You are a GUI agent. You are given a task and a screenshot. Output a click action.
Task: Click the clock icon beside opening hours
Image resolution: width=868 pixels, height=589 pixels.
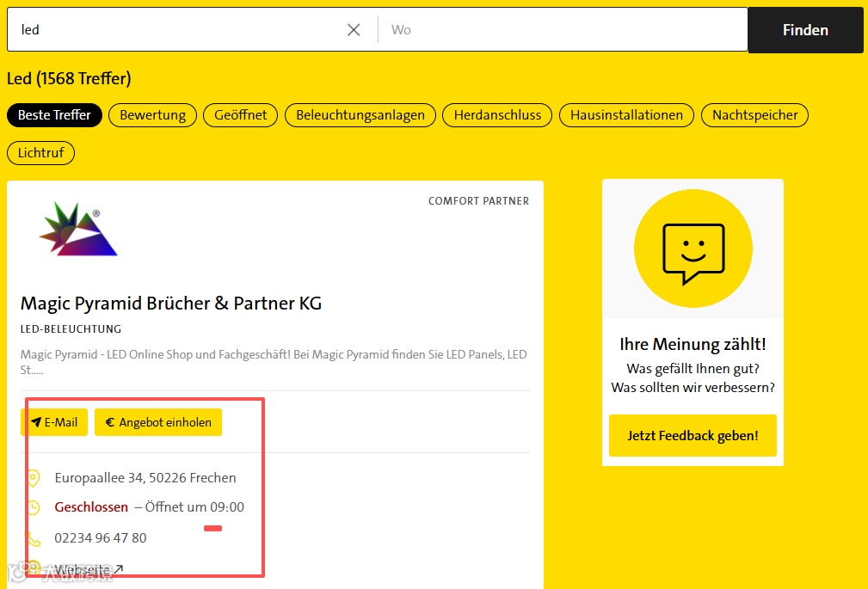click(34, 507)
